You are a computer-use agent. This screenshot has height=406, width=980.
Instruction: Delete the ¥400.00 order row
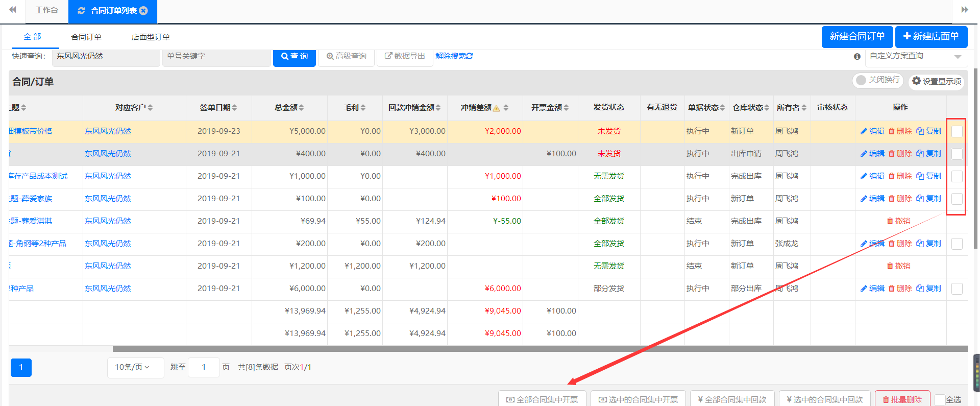pos(900,154)
